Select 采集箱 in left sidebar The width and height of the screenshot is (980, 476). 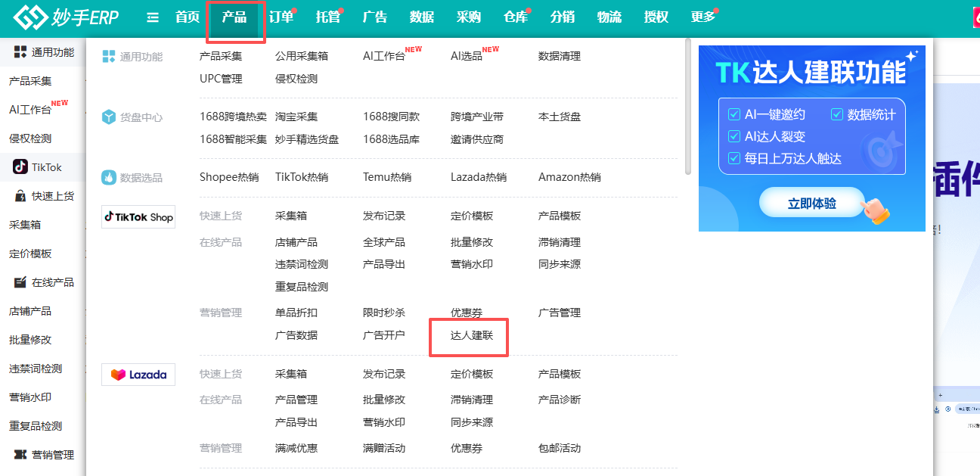[x=25, y=225]
